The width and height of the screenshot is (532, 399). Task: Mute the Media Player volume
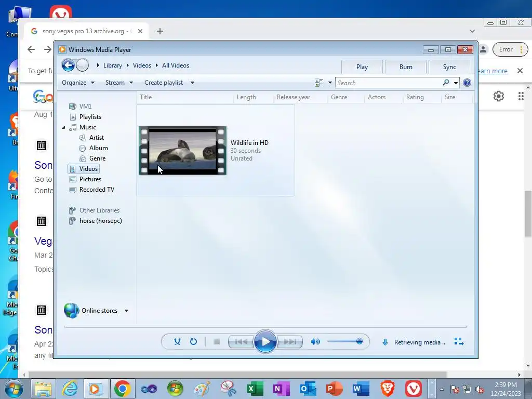(x=315, y=342)
